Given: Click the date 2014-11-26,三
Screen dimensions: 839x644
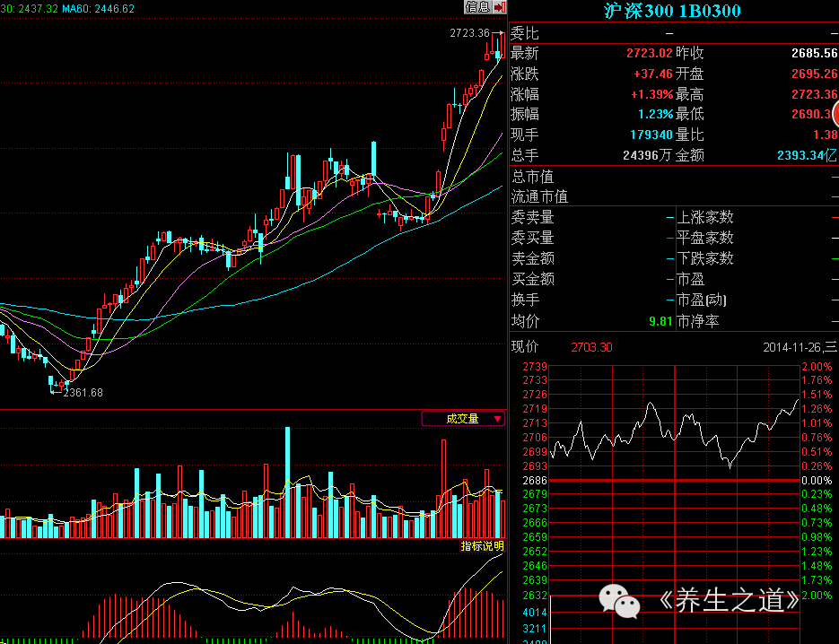Looking at the screenshot, I should (800, 347).
